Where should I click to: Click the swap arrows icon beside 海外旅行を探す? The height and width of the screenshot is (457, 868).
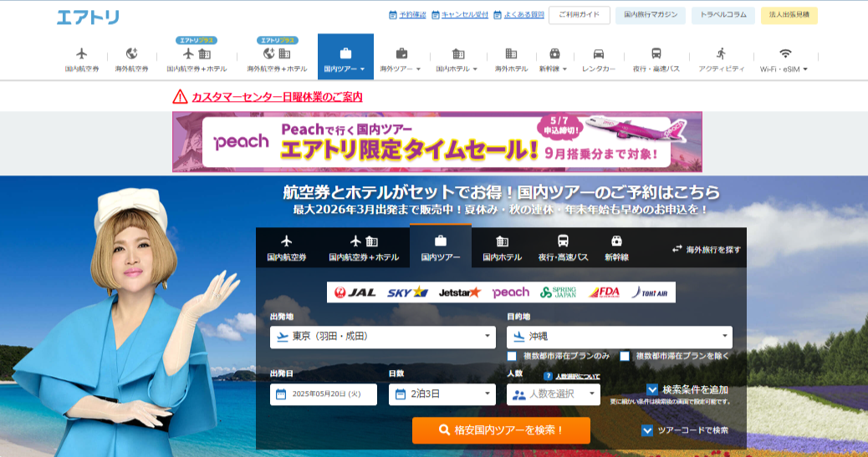point(677,250)
